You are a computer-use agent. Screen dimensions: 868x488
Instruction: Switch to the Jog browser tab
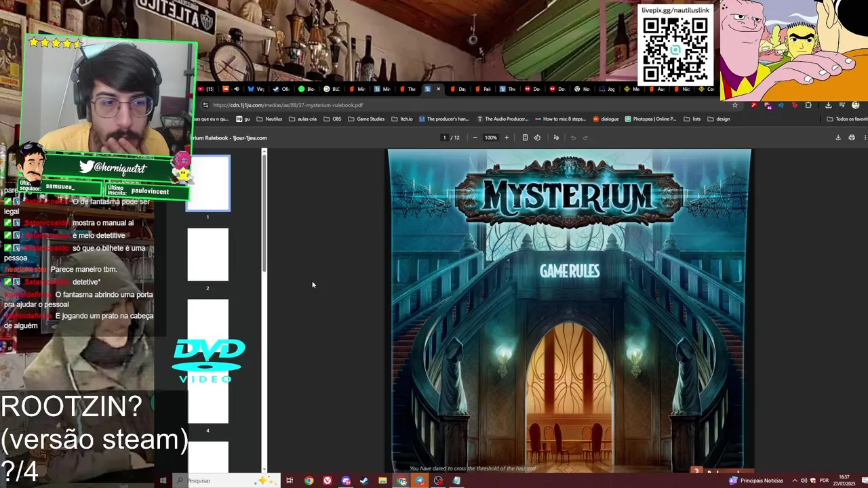coord(608,89)
